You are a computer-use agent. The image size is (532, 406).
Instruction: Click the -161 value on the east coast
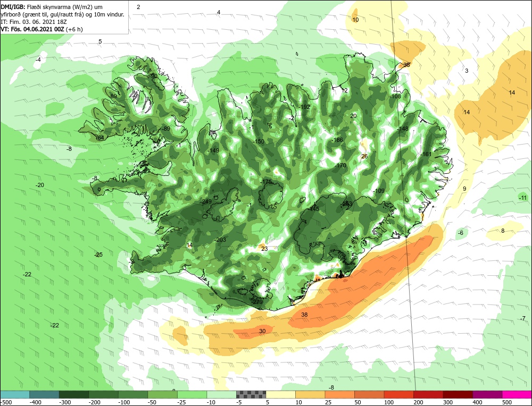426,154
